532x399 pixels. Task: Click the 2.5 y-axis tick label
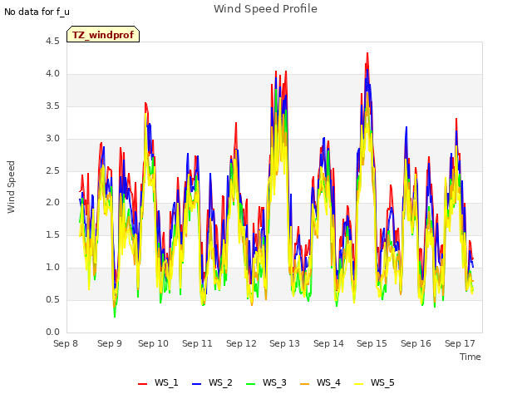tap(52, 170)
